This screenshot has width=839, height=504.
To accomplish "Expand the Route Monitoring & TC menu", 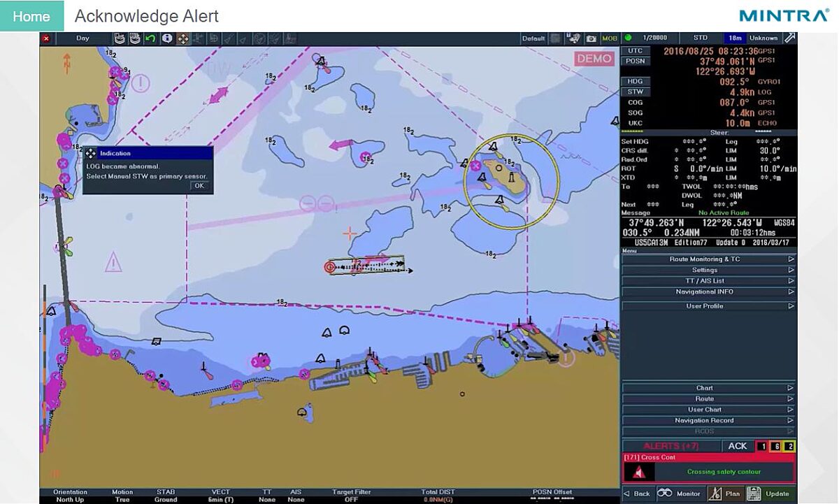I will tap(708, 259).
